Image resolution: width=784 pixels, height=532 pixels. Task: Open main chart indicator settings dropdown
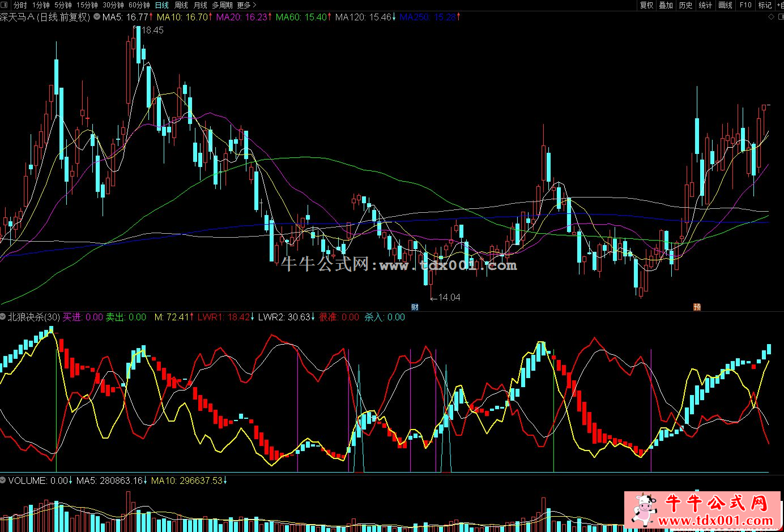coord(97,17)
